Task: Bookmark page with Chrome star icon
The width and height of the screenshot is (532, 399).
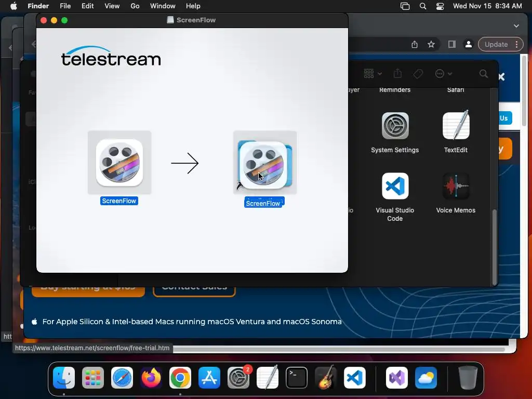Action: click(x=431, y=45)
